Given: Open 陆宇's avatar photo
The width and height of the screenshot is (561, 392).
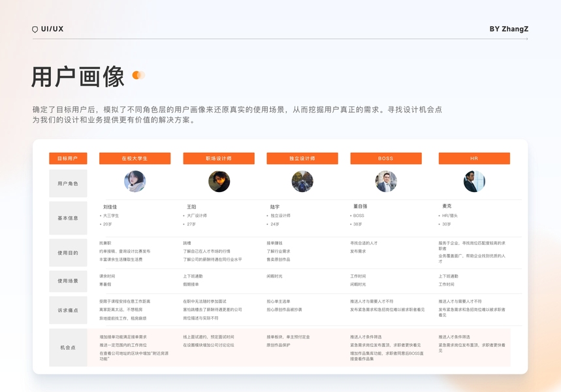Looking at the screenshot, I should [302, 181].
